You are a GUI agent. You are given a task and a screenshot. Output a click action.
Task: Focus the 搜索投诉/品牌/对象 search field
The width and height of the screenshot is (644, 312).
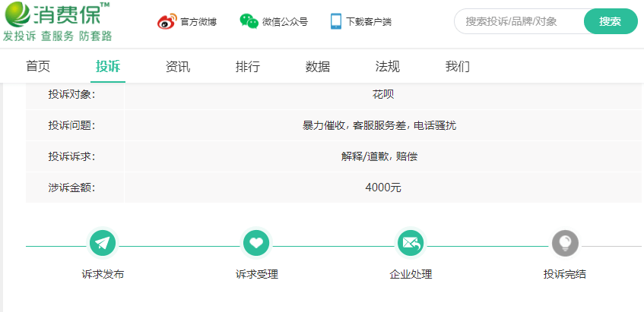point(519,21)
